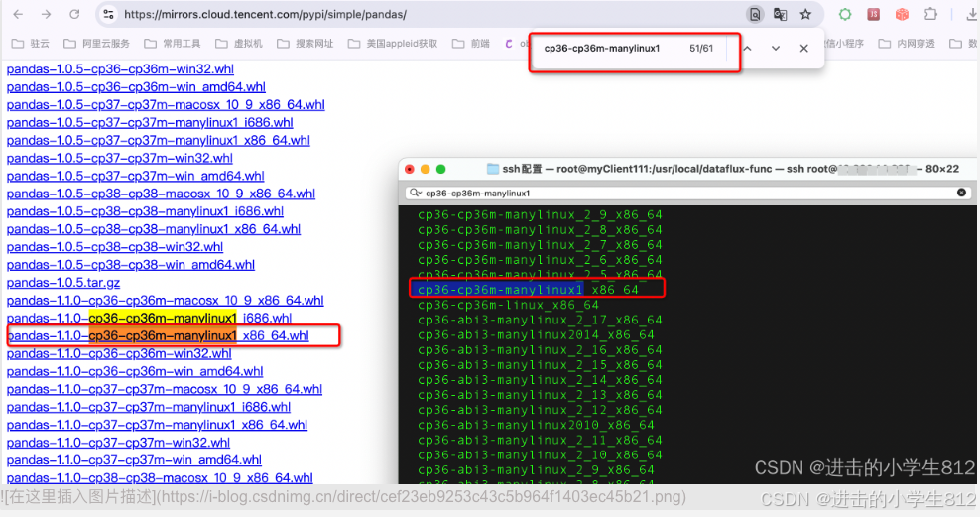Open pandas-1.1.0-cp36-cp36m-win_amd64.whl link

134,371
